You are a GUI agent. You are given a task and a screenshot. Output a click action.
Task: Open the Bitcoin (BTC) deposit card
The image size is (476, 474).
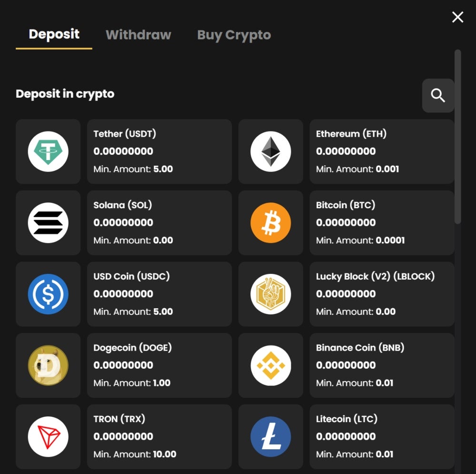[x=382, y=223]
